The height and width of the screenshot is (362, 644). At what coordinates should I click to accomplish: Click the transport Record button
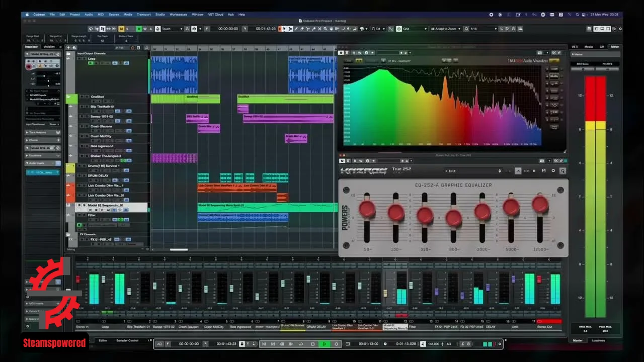(x=336, y=344)
